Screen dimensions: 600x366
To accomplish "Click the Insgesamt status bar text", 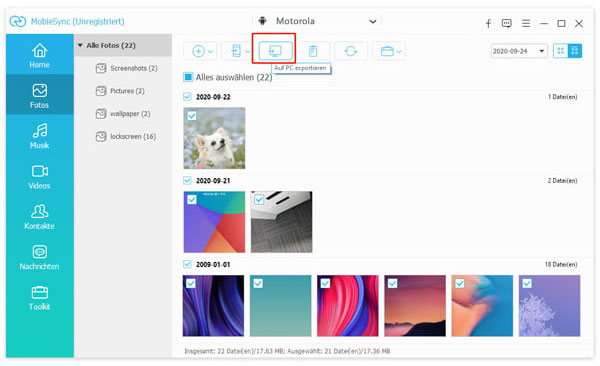I will (x=287, y=351).
